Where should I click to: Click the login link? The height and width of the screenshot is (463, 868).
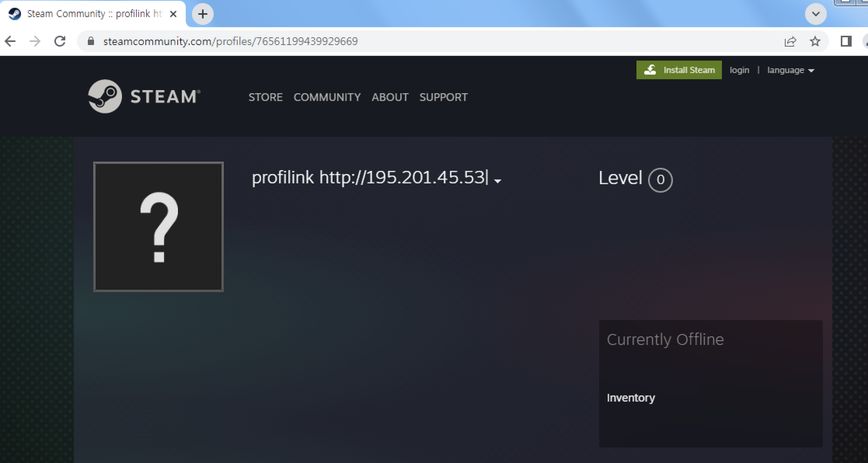tap(739, 70)
